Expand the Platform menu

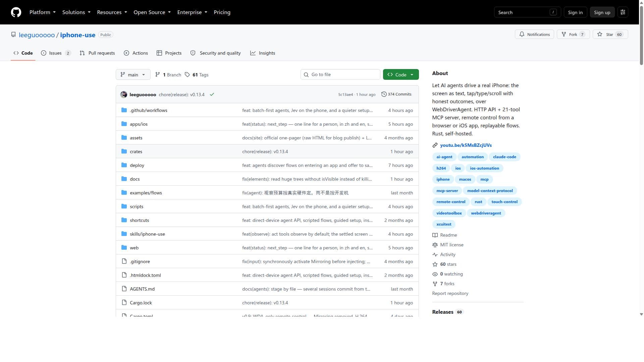pyautogui.click(x=43, y=12)
